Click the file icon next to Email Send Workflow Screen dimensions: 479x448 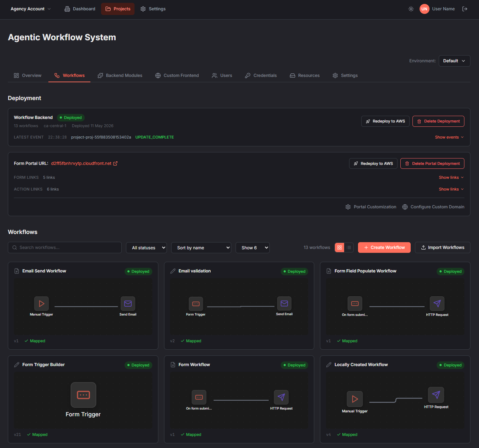17,271
